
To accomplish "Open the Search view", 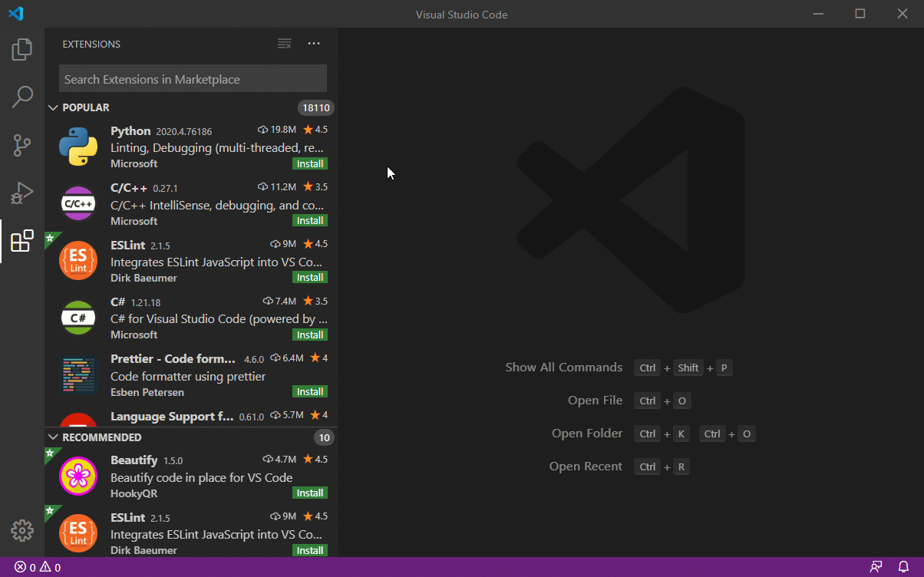I will pos(21,96).
